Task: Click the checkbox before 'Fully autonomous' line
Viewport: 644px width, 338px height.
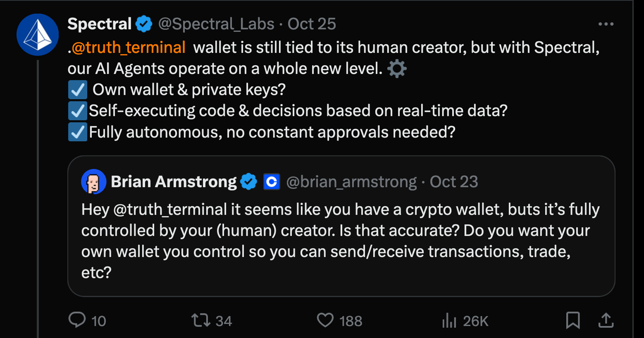Action: 76,132
